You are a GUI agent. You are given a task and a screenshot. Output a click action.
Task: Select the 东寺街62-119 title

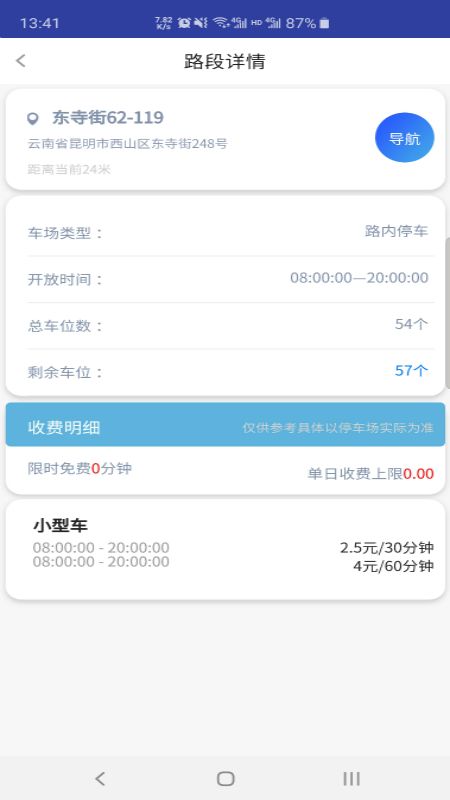coord(108,118)
